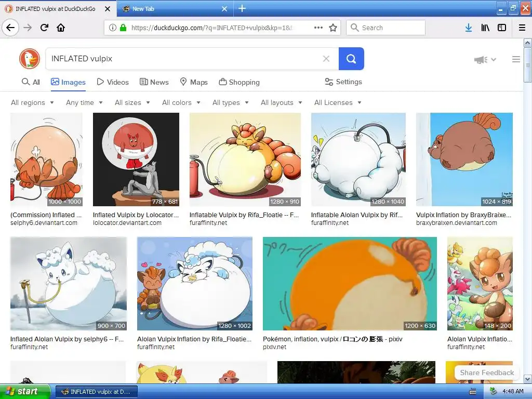The width and height of the screenshot is (532, 399).
Task: Close the New Tab tab
Action: tap(224, 9)
